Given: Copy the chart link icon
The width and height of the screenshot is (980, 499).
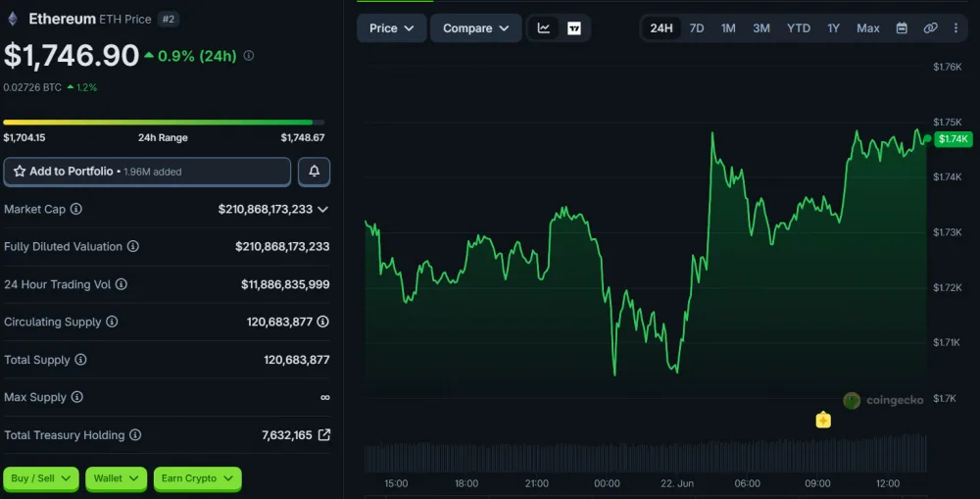Looking at the screenshot, I should pos(930,28).
